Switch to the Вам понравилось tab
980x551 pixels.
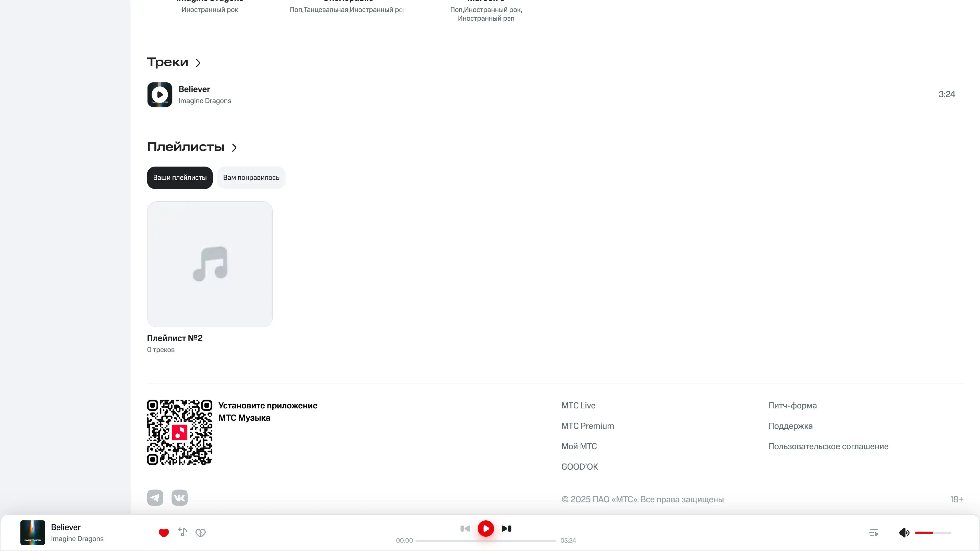pos(251,178)
